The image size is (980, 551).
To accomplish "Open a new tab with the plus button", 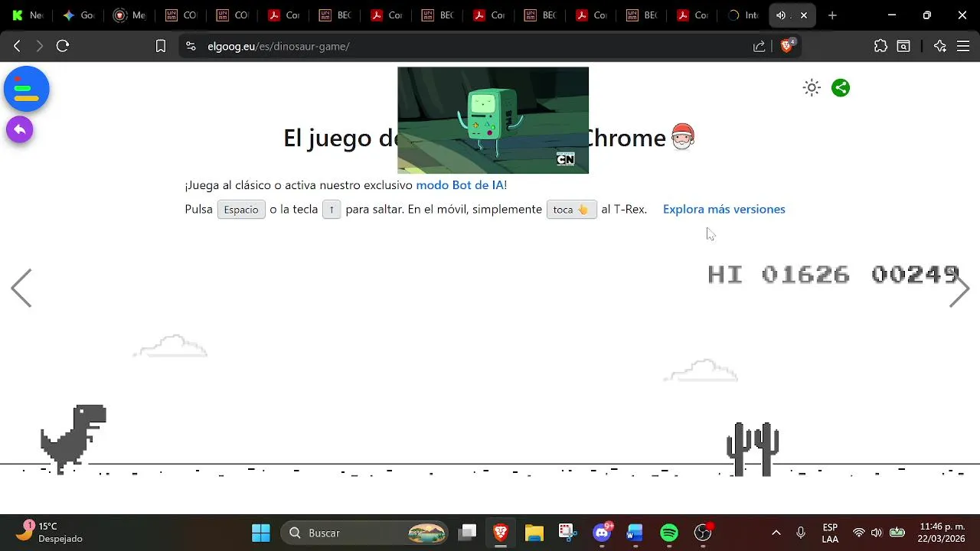I will click(832, 15).
